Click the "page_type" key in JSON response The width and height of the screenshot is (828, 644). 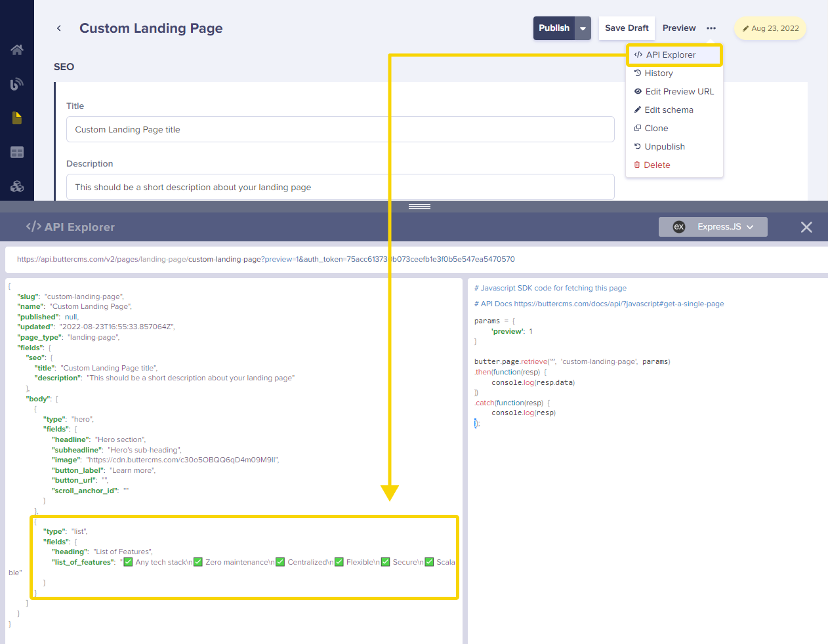tap(40, 337)
